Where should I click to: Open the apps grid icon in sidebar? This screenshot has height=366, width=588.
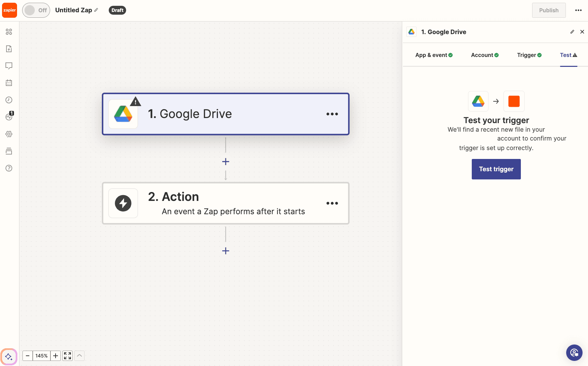9,32
